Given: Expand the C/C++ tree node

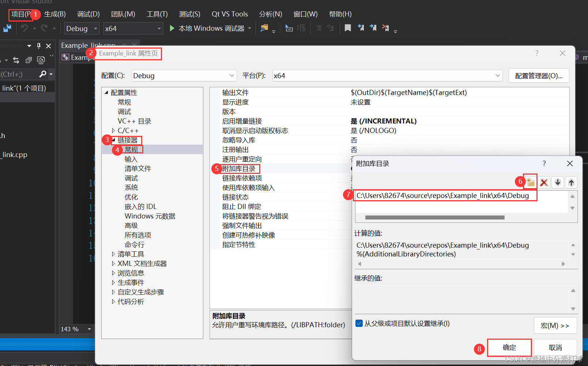Looking at the screenshot, I should (113, 130).
